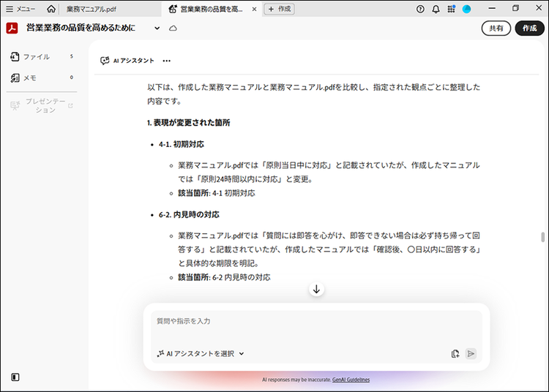Image resolution: width=549 pixels, height=392 pixels.
Task: Open the user profile avatar
Action: [x=467, y=9]
